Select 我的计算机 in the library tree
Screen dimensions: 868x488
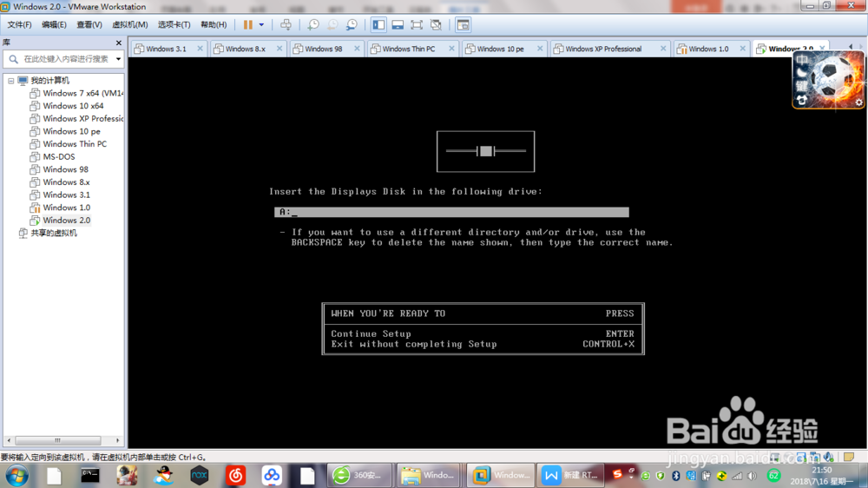coord(49,81)
